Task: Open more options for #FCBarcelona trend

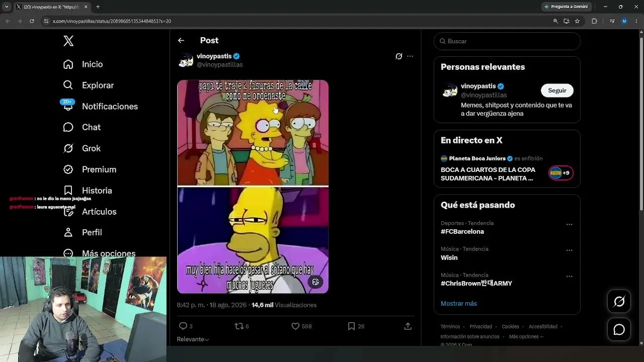Action: (x=569, y=224)
